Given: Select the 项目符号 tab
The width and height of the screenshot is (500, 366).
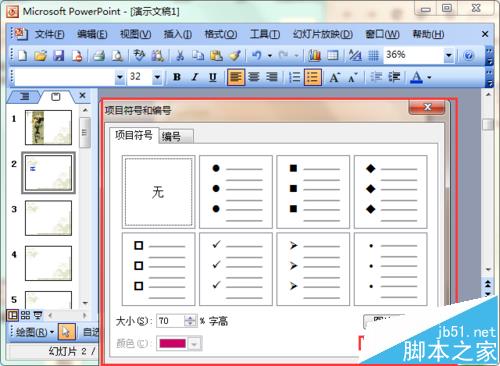Looking at the screenshot, I should (134, 135).
